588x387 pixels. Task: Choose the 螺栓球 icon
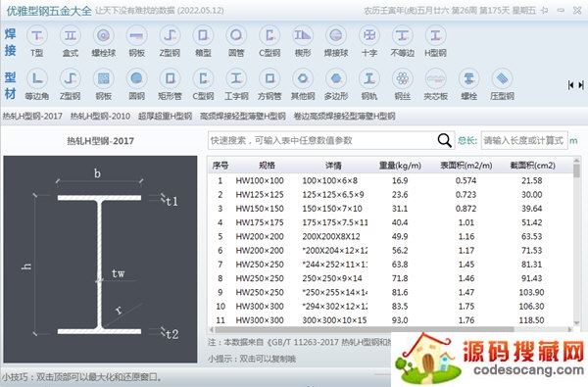tap(104, 36)
